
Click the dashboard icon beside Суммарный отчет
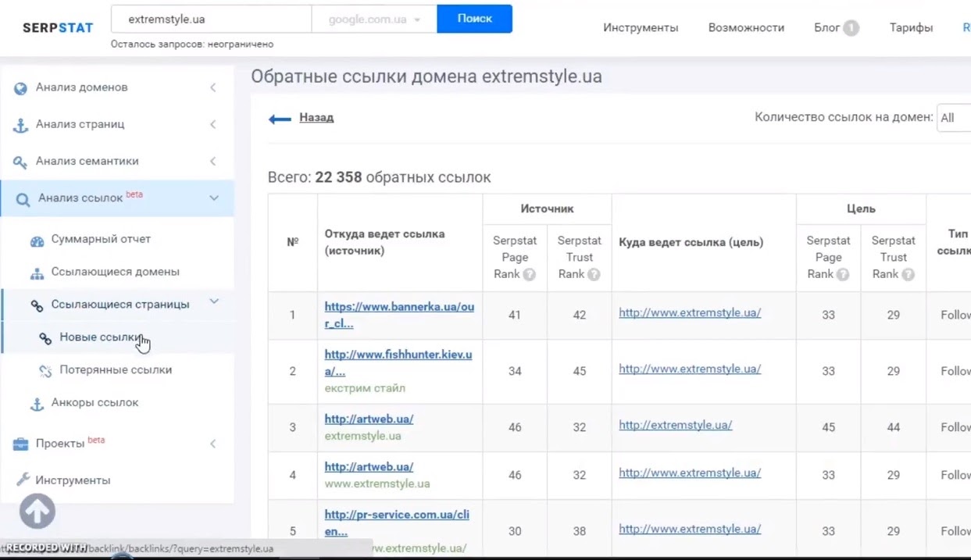pyautogui.click(x=37, y=241)
